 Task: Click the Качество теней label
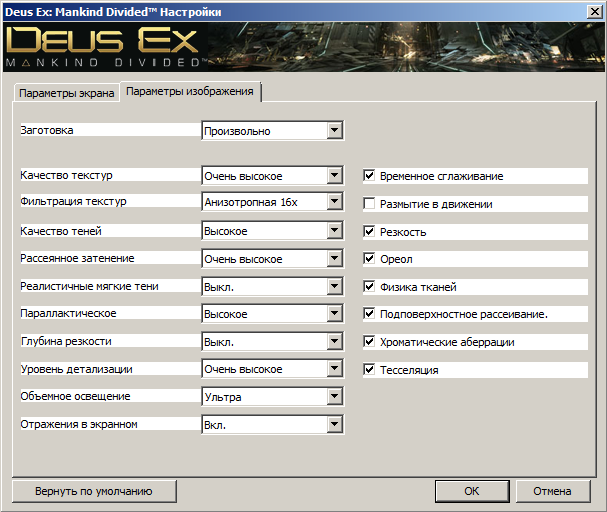click(61, 231)
